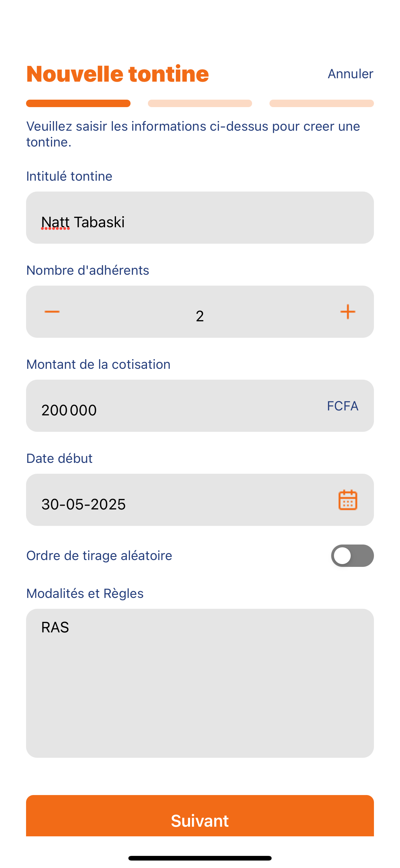Tap the third progress step bar
This screenshot has height=868, width=400.
(322, 103)
